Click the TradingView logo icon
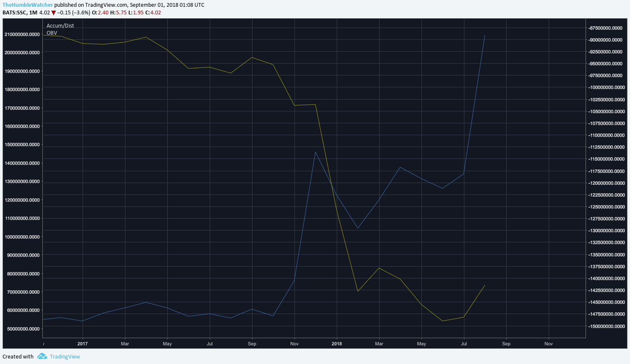Screen dimensions: 630x364 point(42,356)
